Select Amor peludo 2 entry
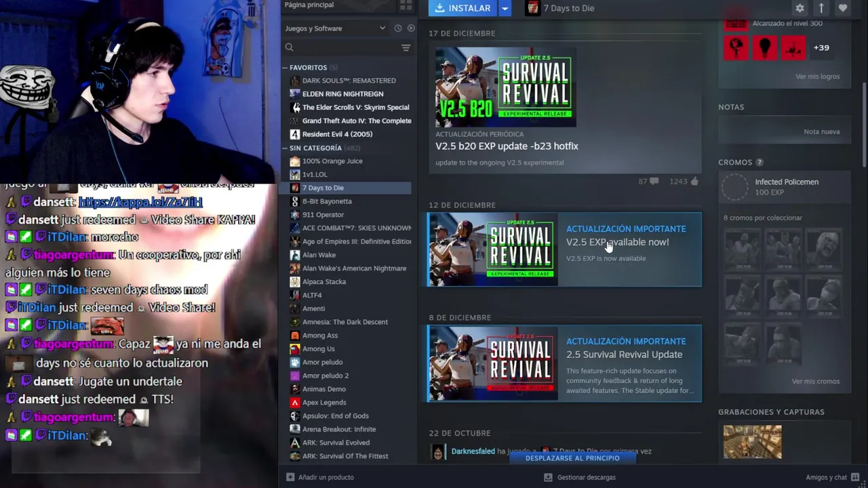This screenshot has width=868, height=488. coord(325,375)
